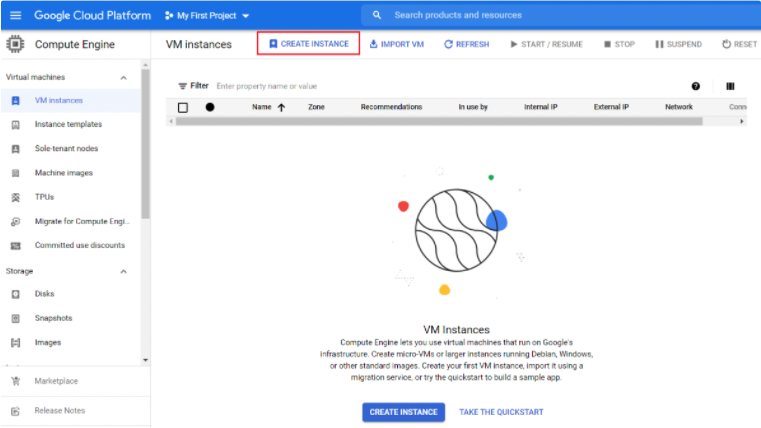
Task: Collapse the Virtual machines section
Action: (x=124, y=77)
